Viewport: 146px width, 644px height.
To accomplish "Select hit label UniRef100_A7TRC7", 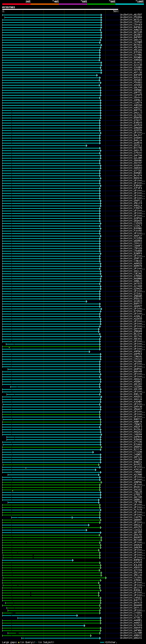I will (x=131, y=618).
